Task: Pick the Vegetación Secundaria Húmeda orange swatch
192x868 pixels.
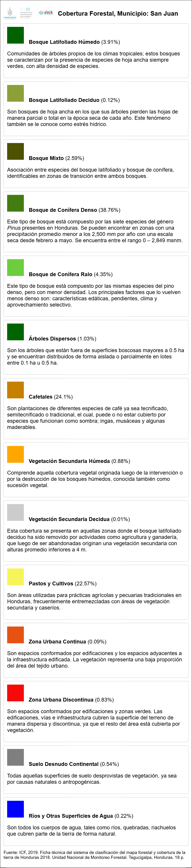Action: [15, 454]
